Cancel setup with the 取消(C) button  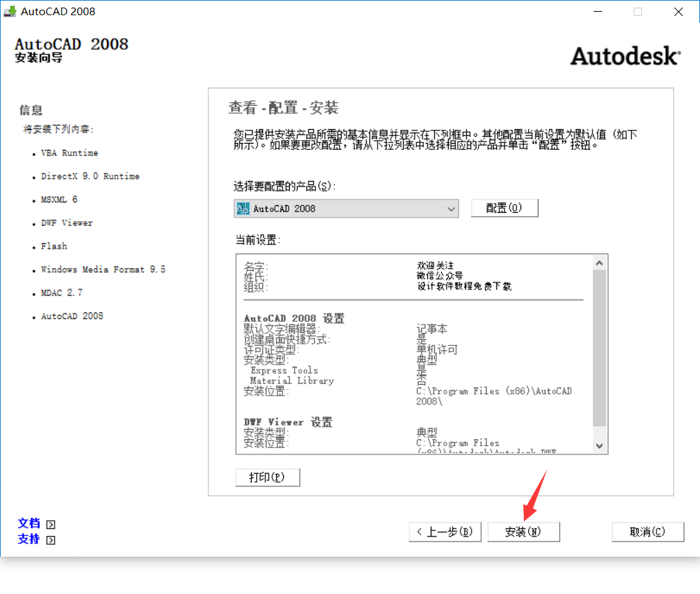648,532
